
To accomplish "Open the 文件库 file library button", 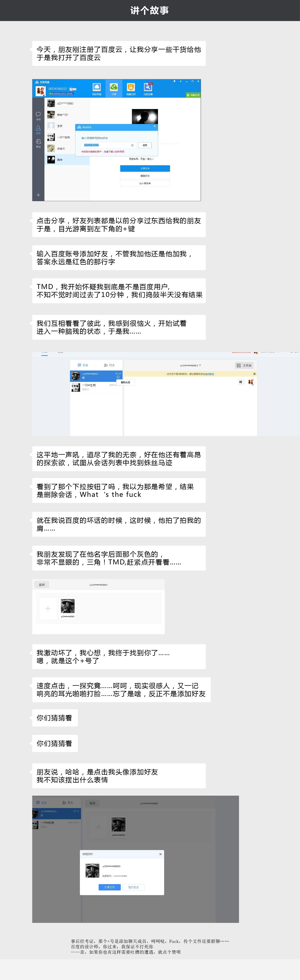I will click(244, 366).
